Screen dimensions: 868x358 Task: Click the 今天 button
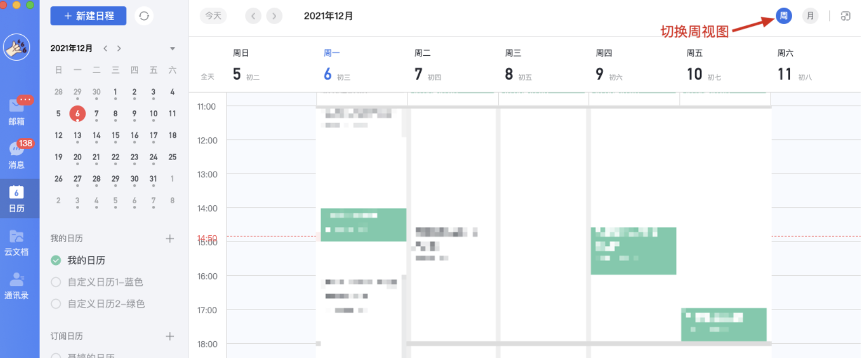click(213, 16)
